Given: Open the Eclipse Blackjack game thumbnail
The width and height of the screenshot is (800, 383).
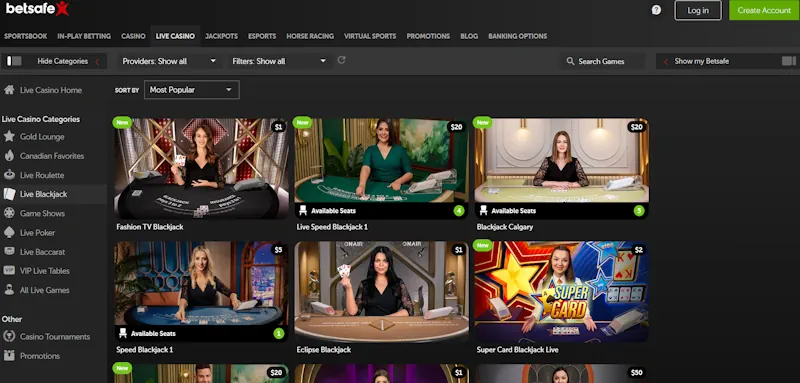Looking at the screenshot, I should click(x=381, y=291).
